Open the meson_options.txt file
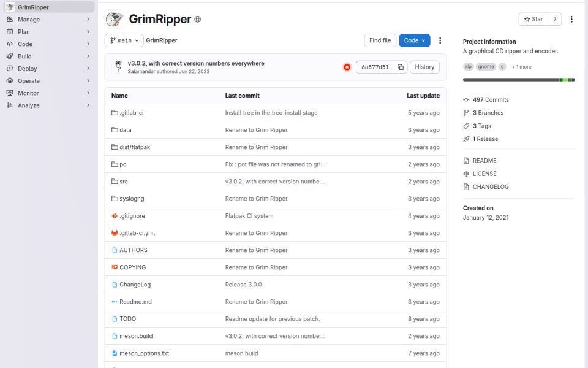 (145, 353)
